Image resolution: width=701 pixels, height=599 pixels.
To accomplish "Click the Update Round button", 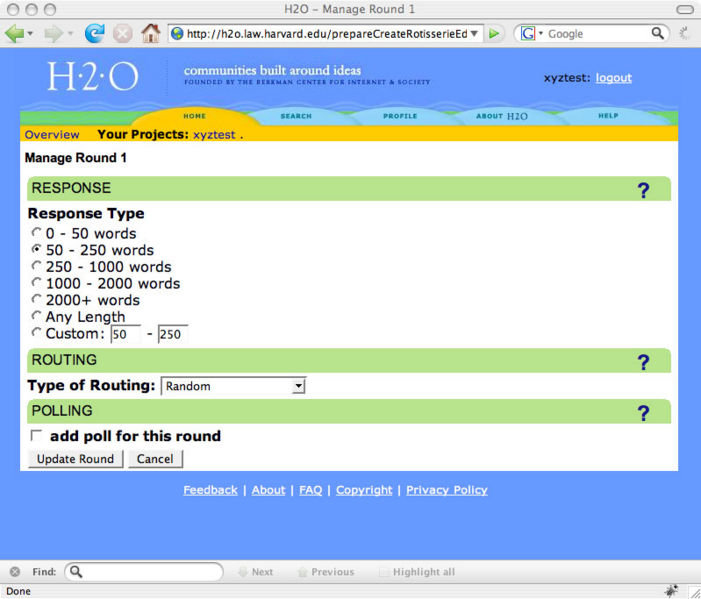I will pos(75,459).
